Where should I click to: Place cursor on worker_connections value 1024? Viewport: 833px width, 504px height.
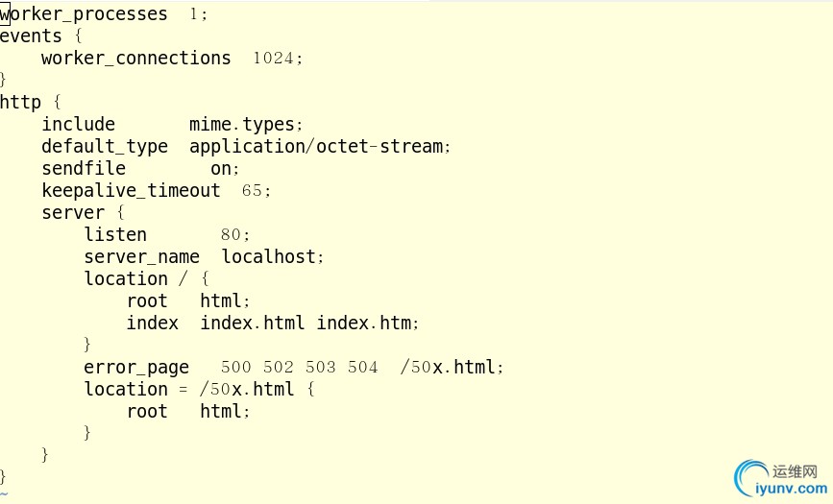coord(274,58)
